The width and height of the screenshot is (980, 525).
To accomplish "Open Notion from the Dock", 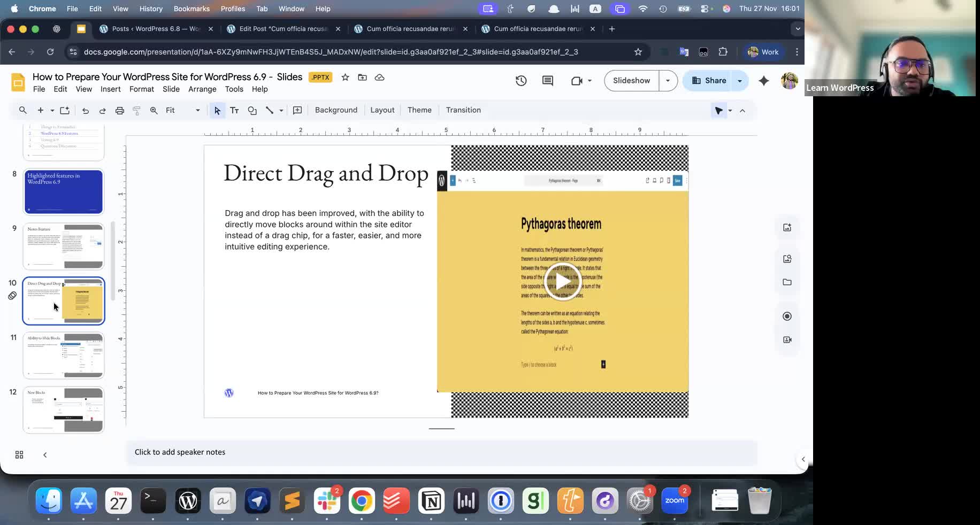I will tap(431, 501).
